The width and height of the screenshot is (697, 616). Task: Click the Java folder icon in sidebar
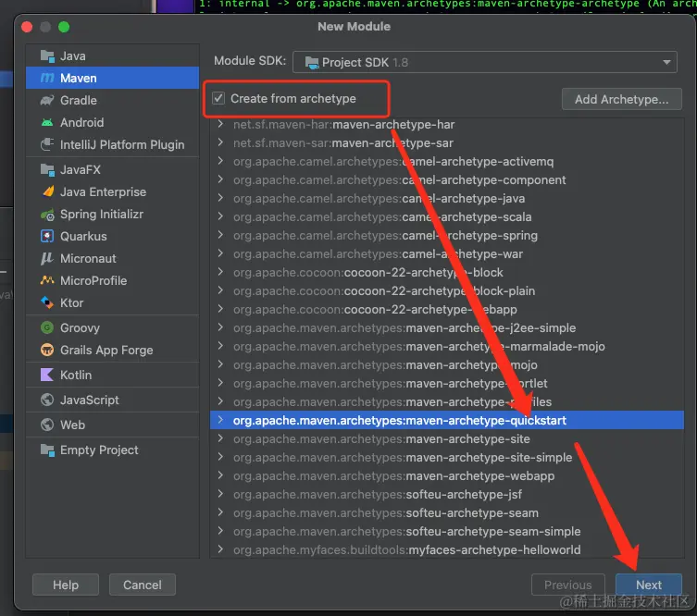[47, 56]
